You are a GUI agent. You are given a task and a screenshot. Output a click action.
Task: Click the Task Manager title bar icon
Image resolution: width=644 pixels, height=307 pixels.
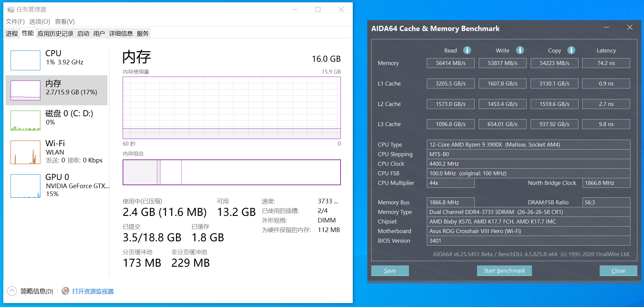click(11, 10)
